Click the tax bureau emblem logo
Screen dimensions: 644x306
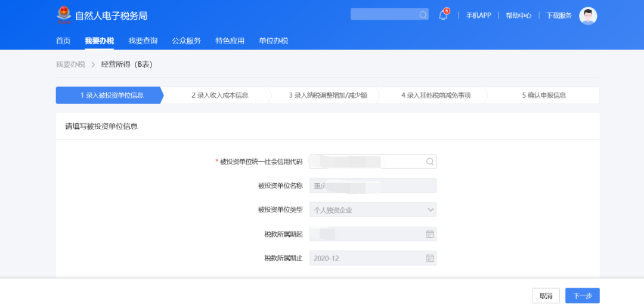[64, 15]
